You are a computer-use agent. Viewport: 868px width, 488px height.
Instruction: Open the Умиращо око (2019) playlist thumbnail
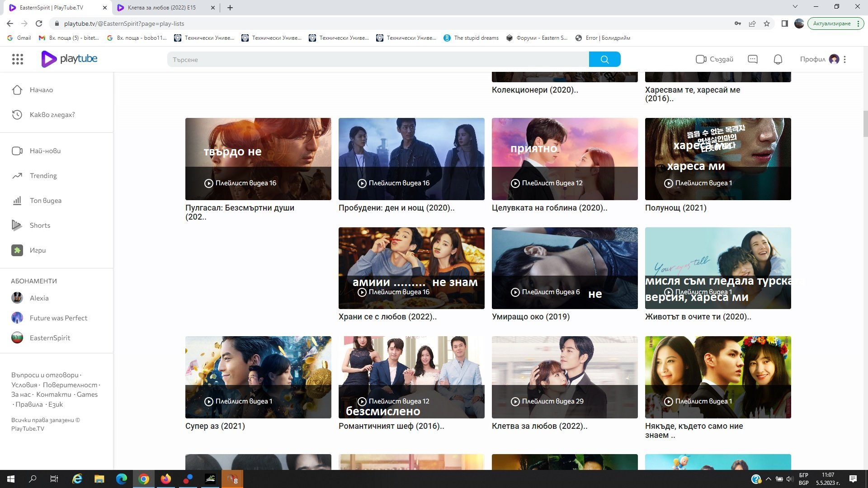point(564,268)
